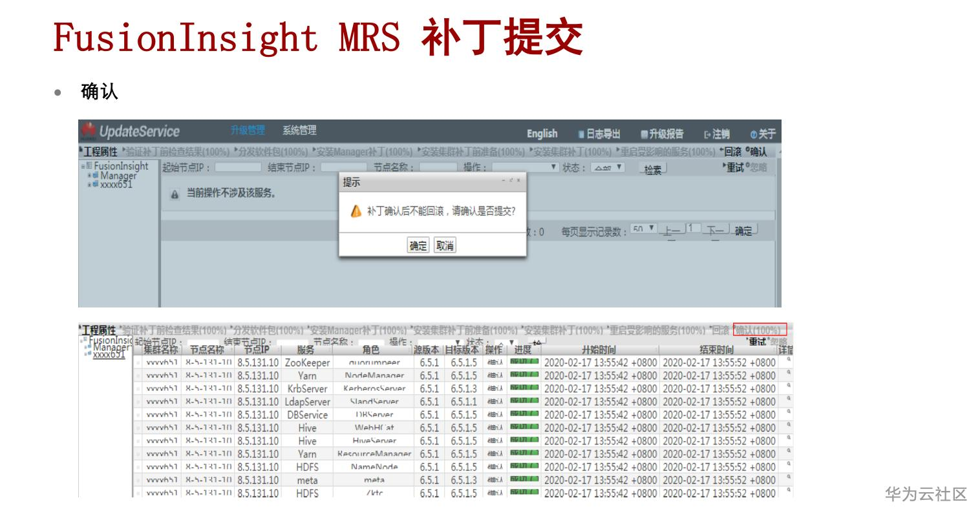Open the details magnifier for the NameNode row

[x=789, y=464]
